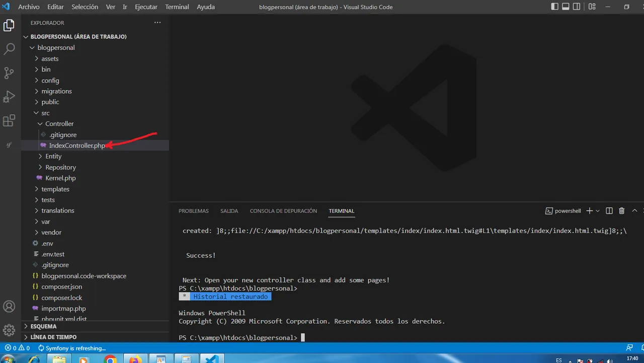Create a new terminal with the plus icon
644x363 pixels.
tap(590, 211)
